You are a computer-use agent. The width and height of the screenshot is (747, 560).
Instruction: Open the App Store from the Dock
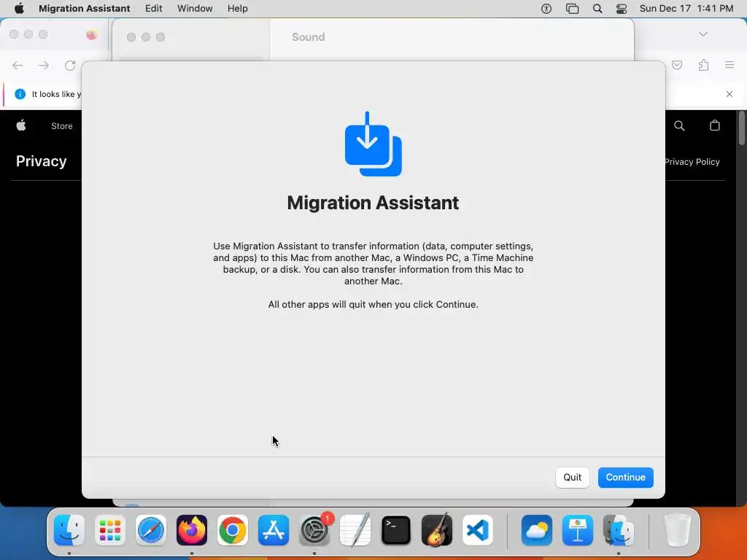274,530
